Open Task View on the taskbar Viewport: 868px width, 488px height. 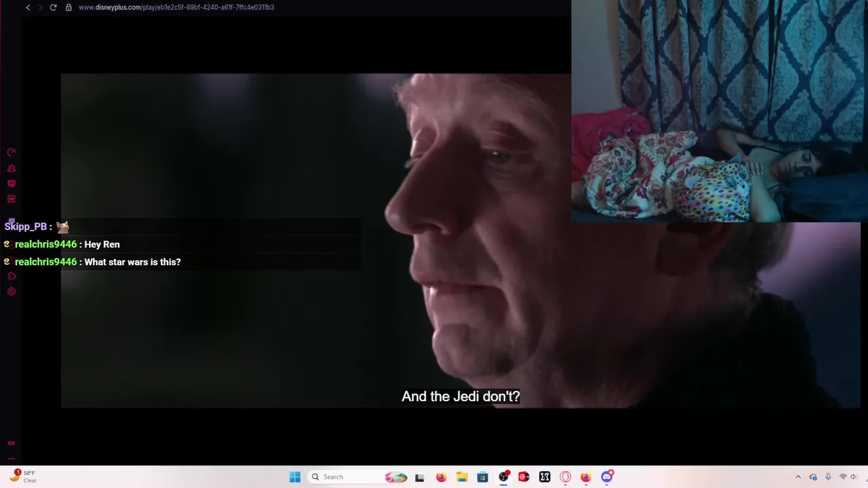[420, 477]
